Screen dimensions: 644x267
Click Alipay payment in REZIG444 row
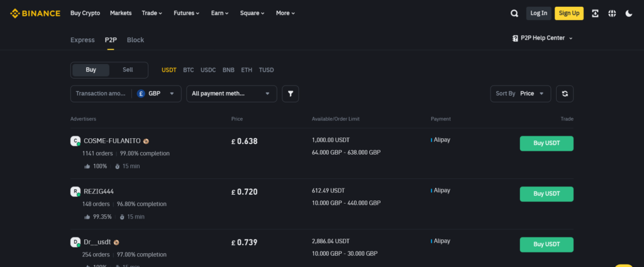[x=440, y=191]
